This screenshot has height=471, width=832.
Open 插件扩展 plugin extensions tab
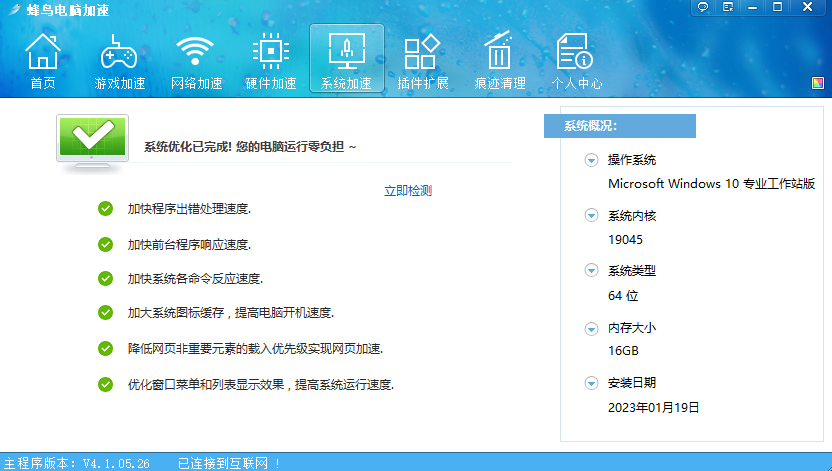tap(423, 62)
